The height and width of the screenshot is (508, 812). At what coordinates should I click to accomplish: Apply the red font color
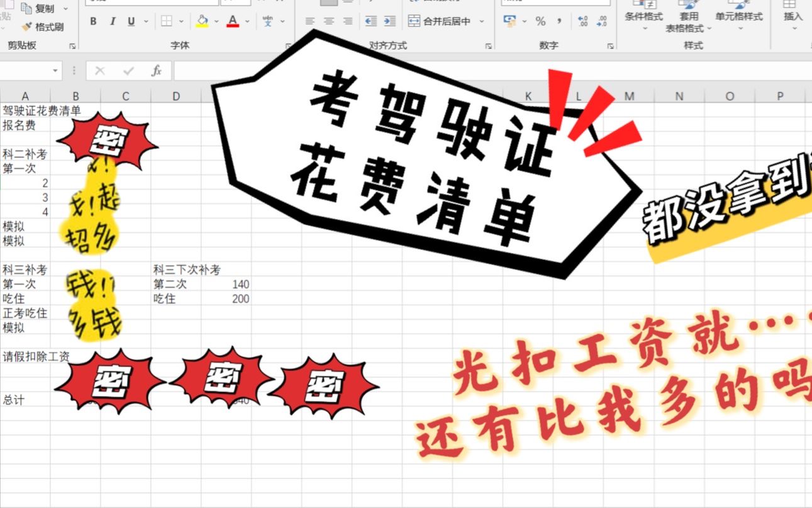[233, 21]
